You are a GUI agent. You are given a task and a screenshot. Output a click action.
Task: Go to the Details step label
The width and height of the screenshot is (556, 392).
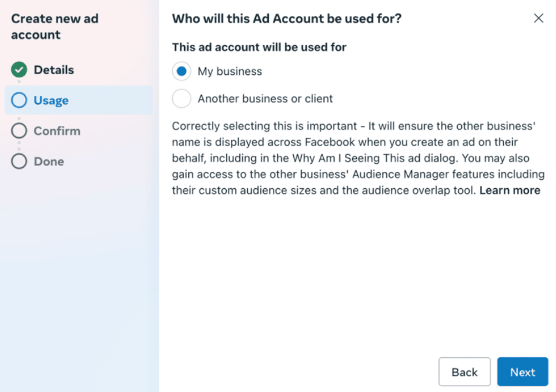(53, 70)
